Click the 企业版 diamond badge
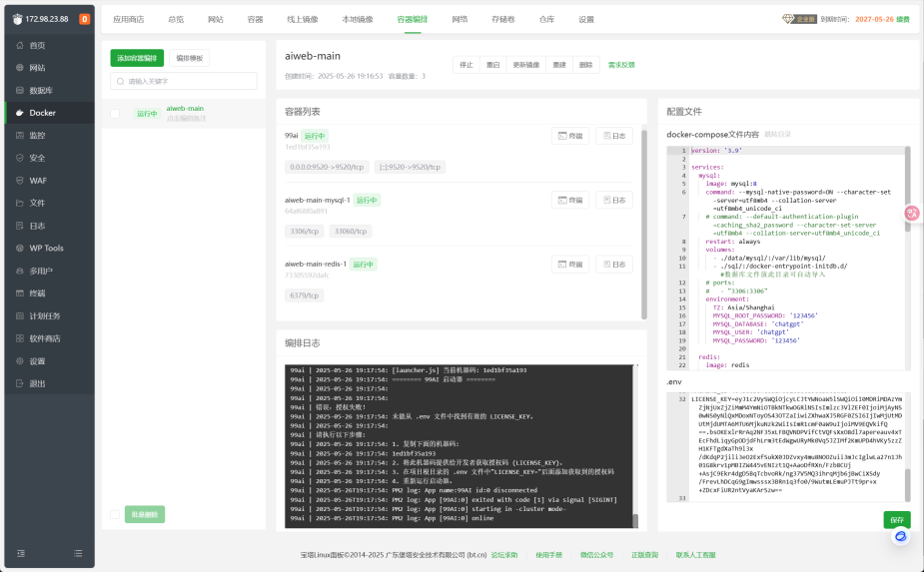924x572 pixels. [800, 19]
